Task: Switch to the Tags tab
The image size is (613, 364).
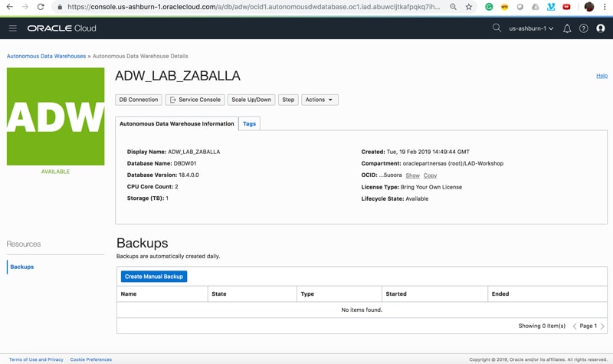Action: (250, 123)
